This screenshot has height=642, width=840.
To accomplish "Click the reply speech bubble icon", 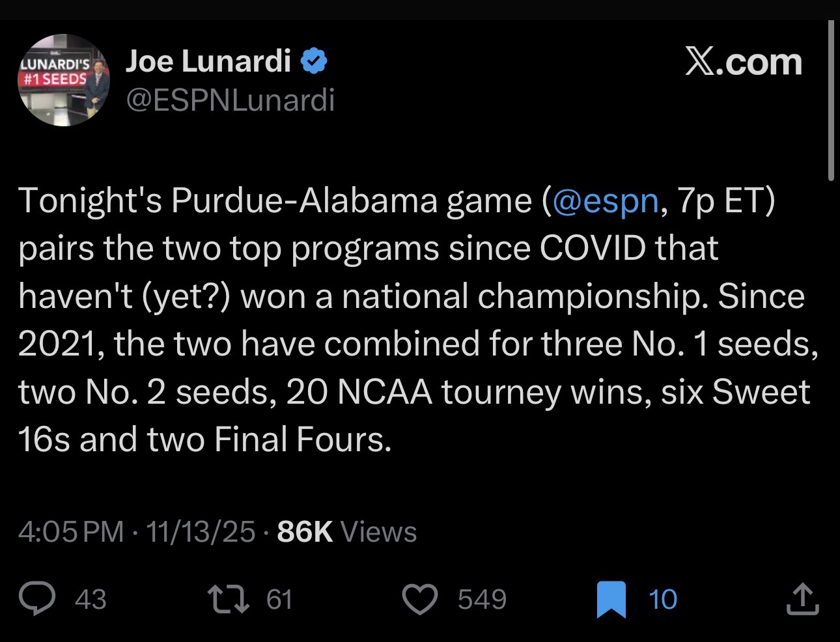I will [37, 599].
